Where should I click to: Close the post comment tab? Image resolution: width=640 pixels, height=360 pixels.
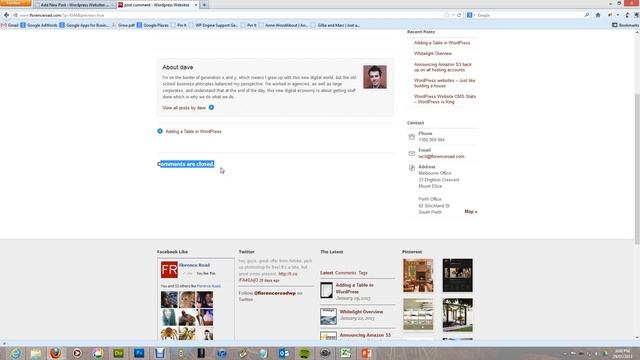click(x=196, y=5)
